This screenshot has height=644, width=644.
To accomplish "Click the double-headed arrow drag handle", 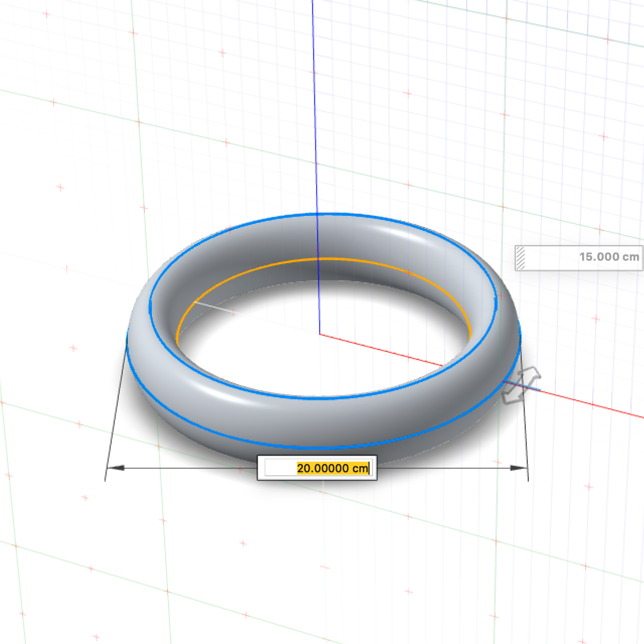I will pos(521,385).
